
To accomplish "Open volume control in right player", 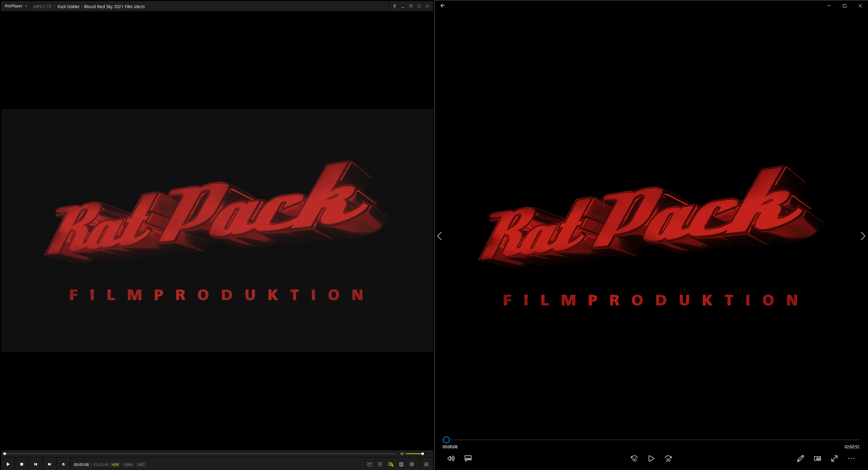I will click(451, 458).
